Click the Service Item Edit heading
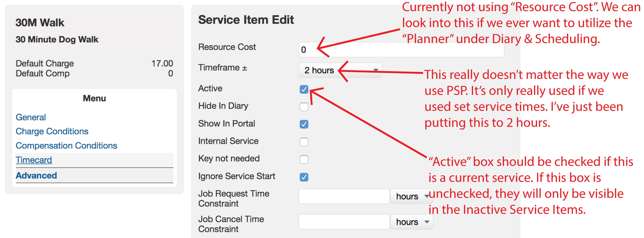The image size is (644, 238). [x=246, y=20]
